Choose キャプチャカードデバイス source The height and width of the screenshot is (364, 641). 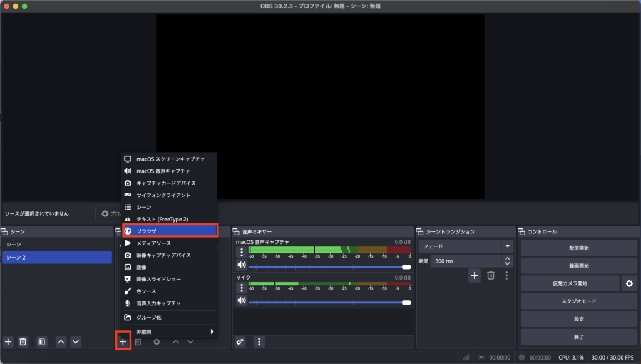169,183
